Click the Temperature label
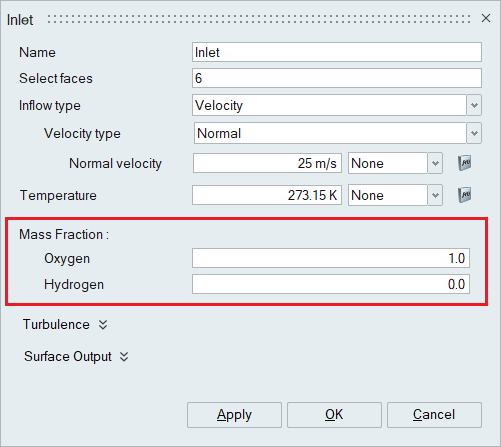 click(x=58, y=195)
